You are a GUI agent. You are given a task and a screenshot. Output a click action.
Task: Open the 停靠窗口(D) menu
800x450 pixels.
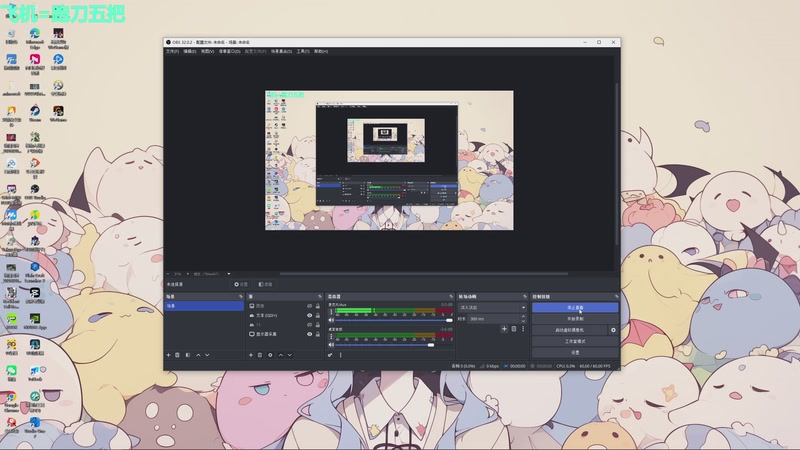tap(230, 52)
